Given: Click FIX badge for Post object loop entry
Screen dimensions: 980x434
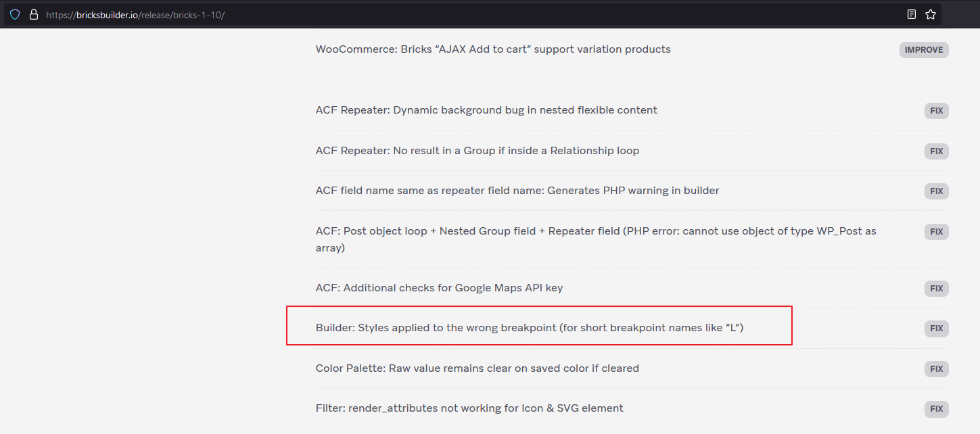Looking at the screenshot, I should tap(937, 232).
